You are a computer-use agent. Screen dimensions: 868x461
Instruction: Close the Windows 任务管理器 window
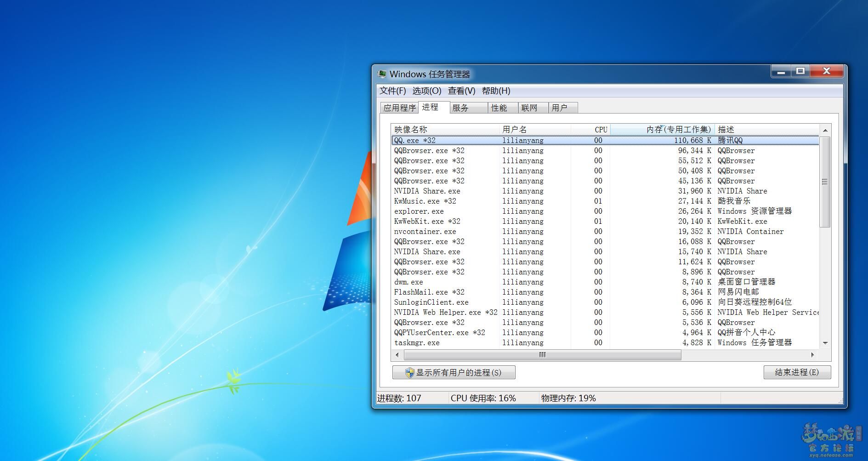[x=827, y=71]
